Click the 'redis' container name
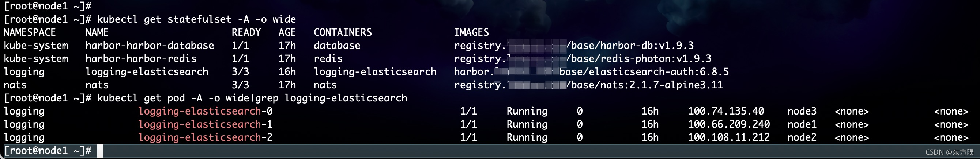The image size is (980, 159). tap(328, 58)
